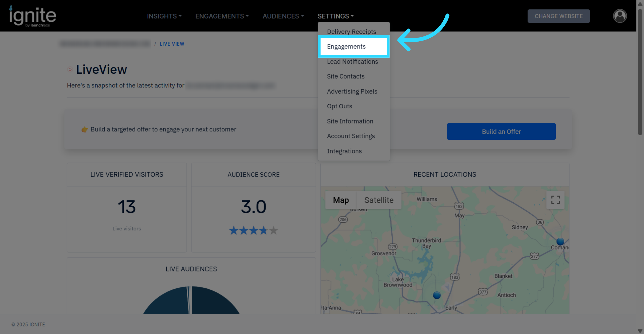This screenshot has height=334, width=644.
Task: Click the user profile avatar icon
Action: pyautogui.click(x=620, y=16)
